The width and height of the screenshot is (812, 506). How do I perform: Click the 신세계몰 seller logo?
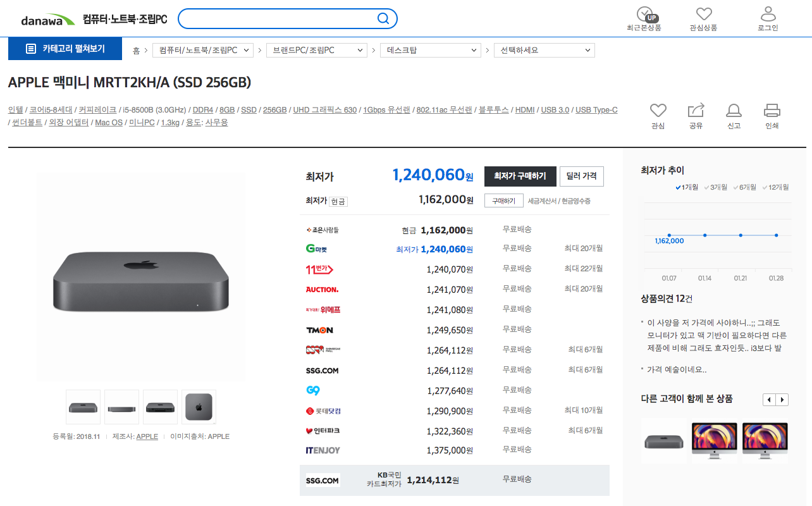[x=323, y=350]
